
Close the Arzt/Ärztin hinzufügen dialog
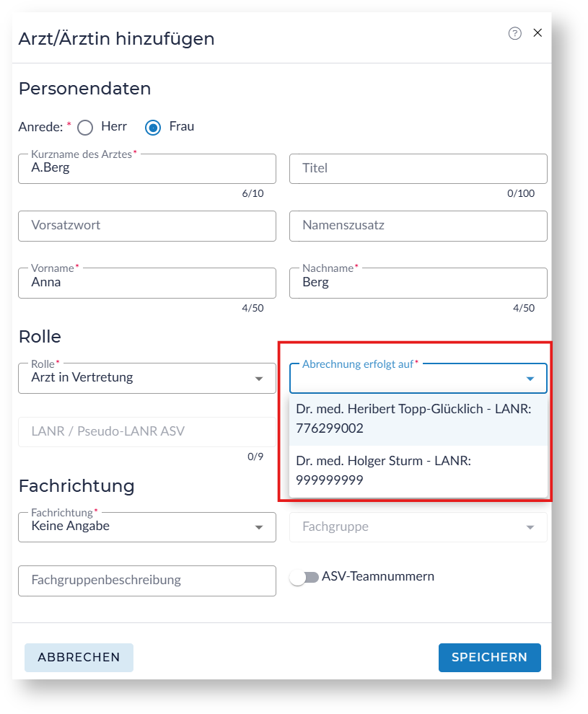[x=537, y=32]
